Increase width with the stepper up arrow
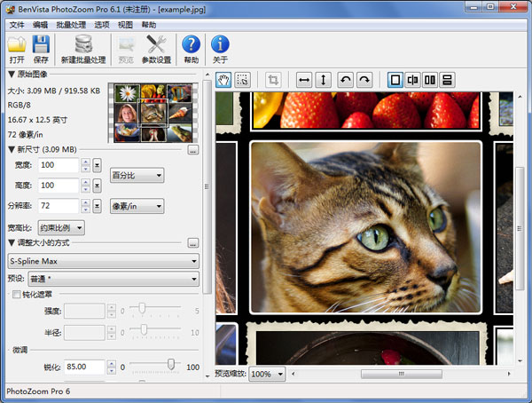 pyautogui.click(x=85, y=162)
